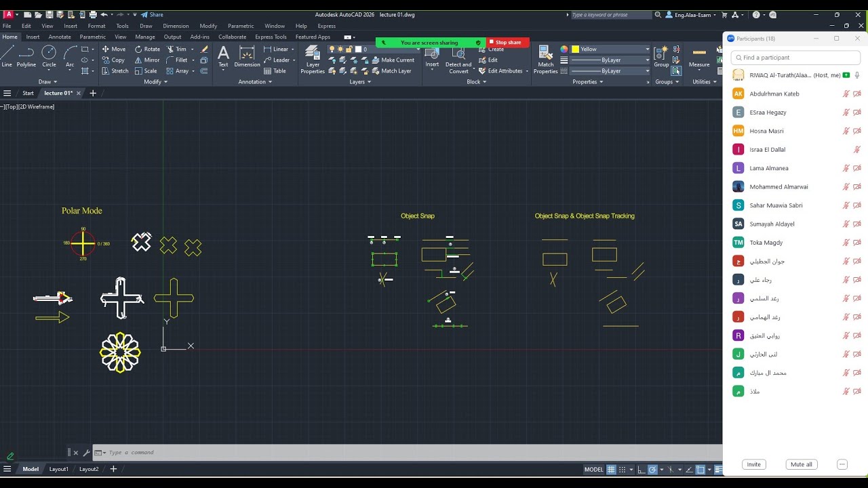Insert a Table annotation
868x488 pixels.
pos(275,70)
